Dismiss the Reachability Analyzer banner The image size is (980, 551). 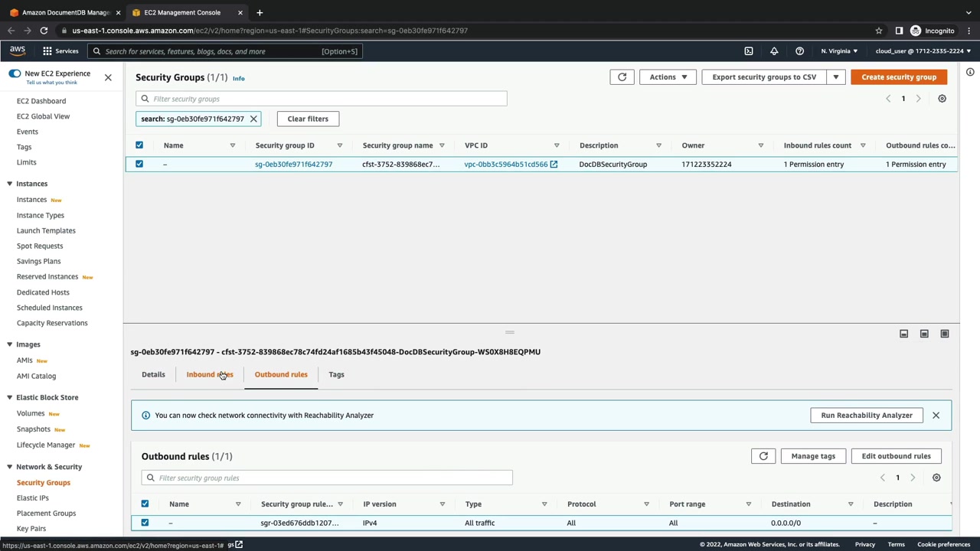(x=936, y=416)
